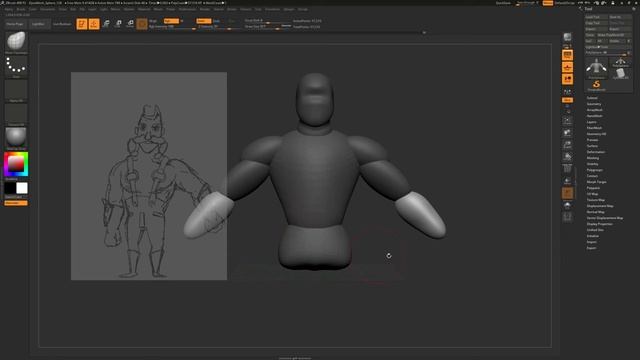Toggle the L.Sym button
Image resolution: width=640 pixels, height=360 pixels.
[567, 92]
